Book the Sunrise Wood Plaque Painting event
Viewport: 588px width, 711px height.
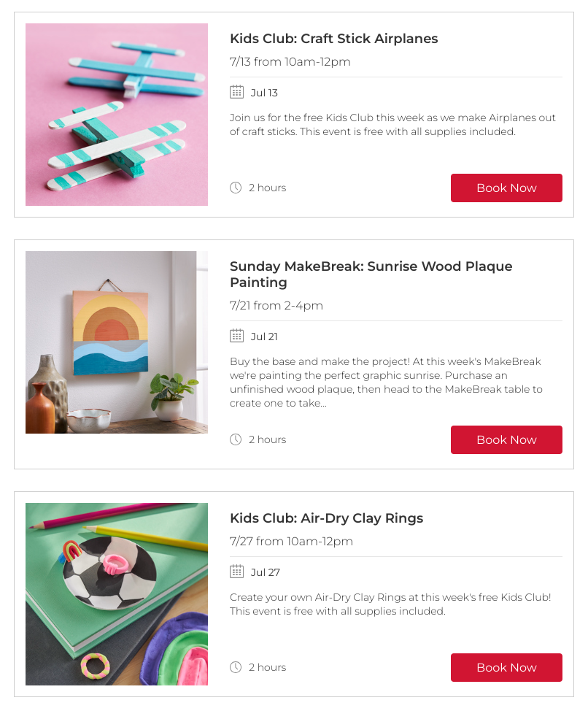pos(506,439)
